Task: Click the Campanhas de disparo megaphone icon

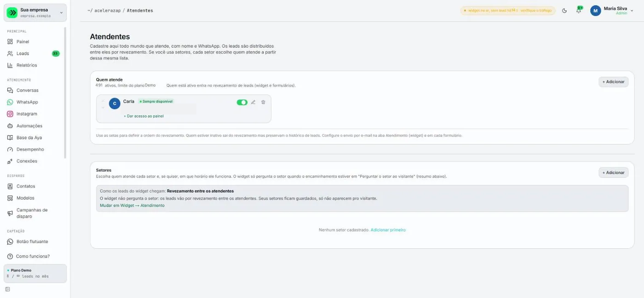Action: [x=10, y=213]
